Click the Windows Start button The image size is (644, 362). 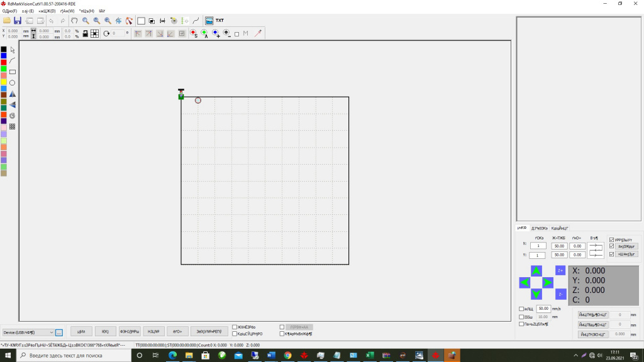coord(8,356)
